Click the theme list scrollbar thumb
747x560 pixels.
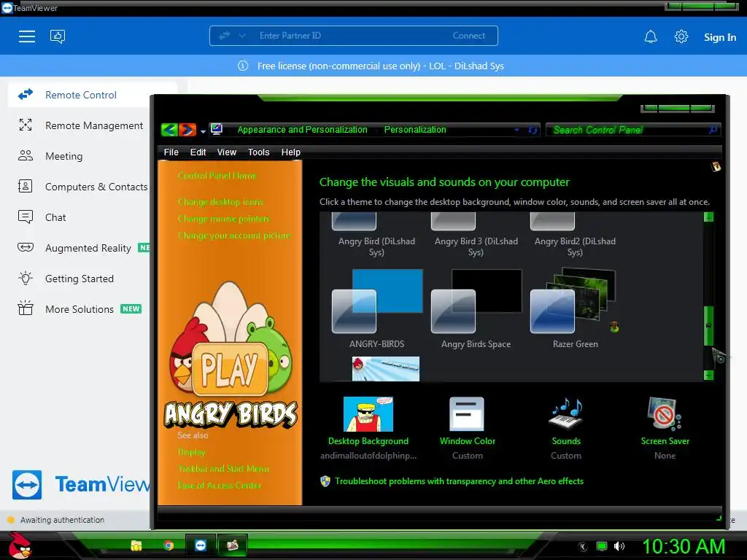pos(708,326)
